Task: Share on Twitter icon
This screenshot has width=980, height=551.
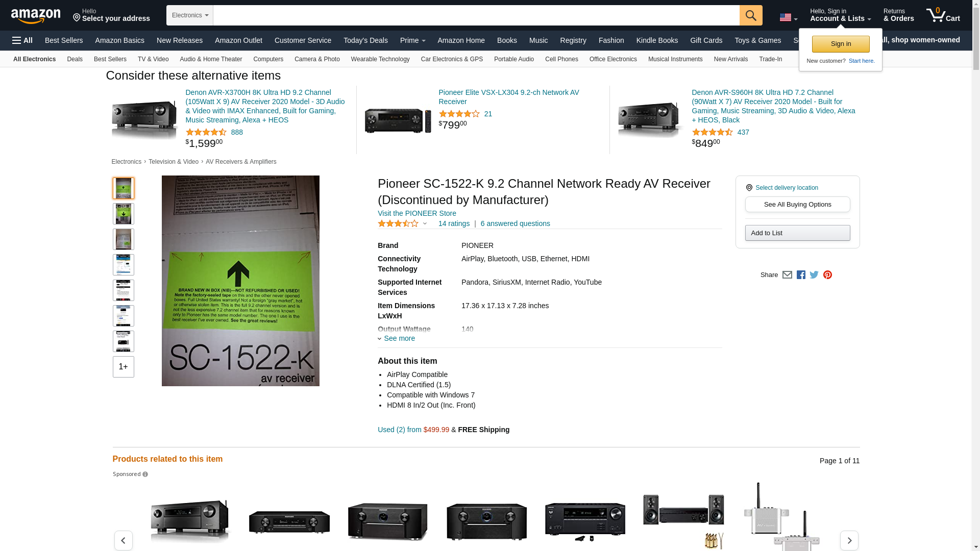Action: [x=814, y=275]
